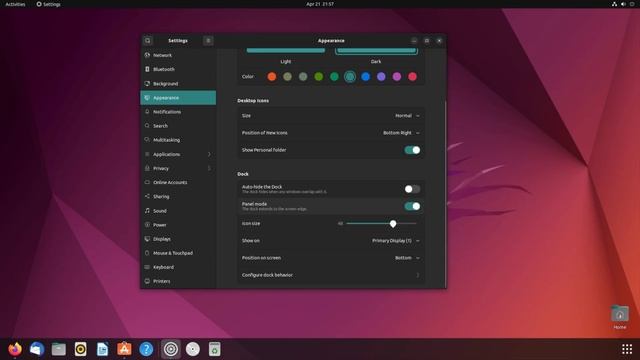
Task: Open the Home folder desktop icon
Action: click(620, 317)
